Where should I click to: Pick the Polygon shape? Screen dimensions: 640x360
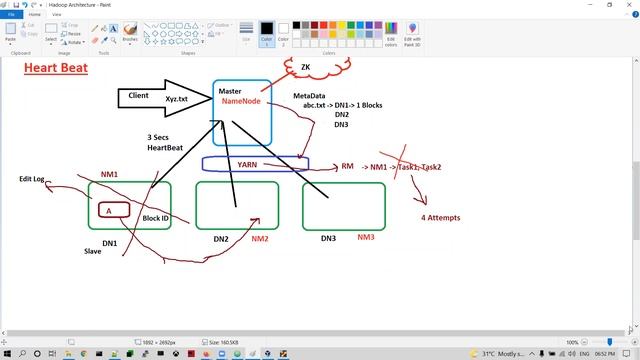(x=187, y=26)
